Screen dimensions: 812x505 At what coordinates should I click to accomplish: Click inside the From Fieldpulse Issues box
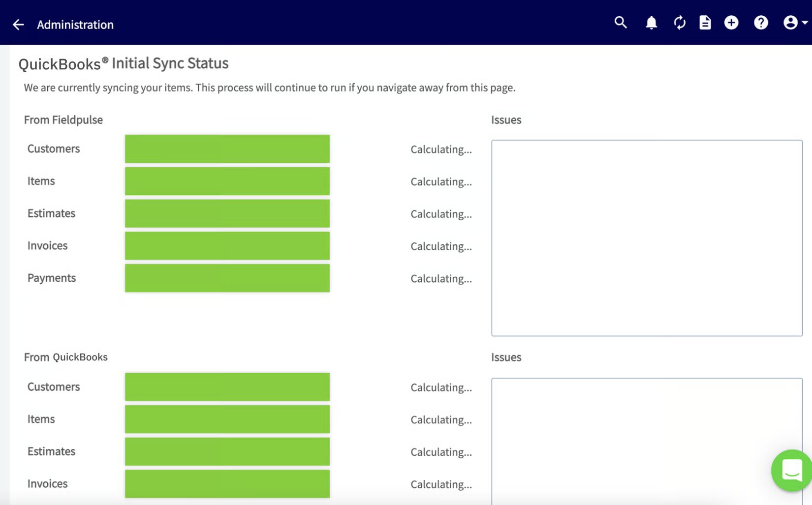coord(647,238)
